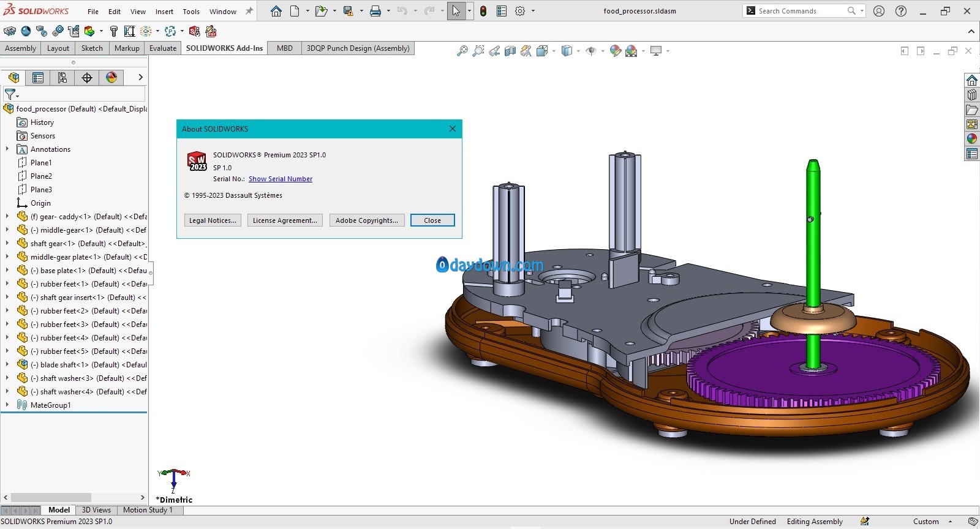This screenshot has height=529, width=980.
Task: Click the TolAnalyst add-in icon
Action: (129, 31)
